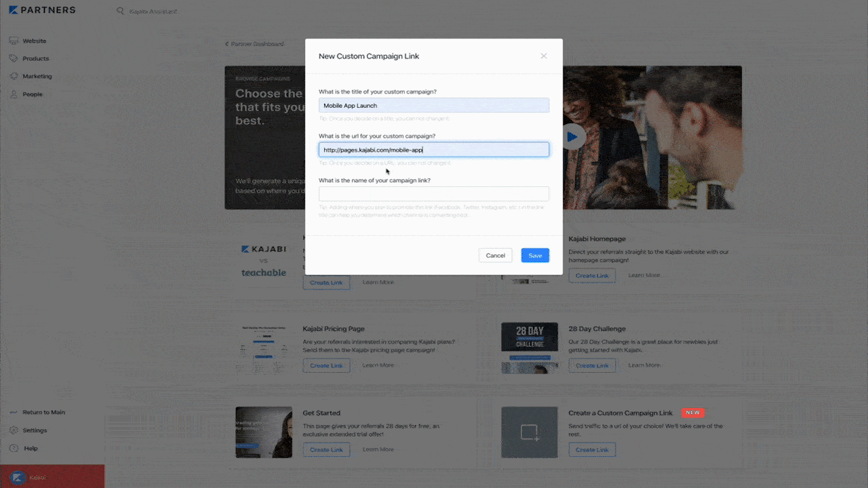Focus the custom campaign URL field

(434, 150)
